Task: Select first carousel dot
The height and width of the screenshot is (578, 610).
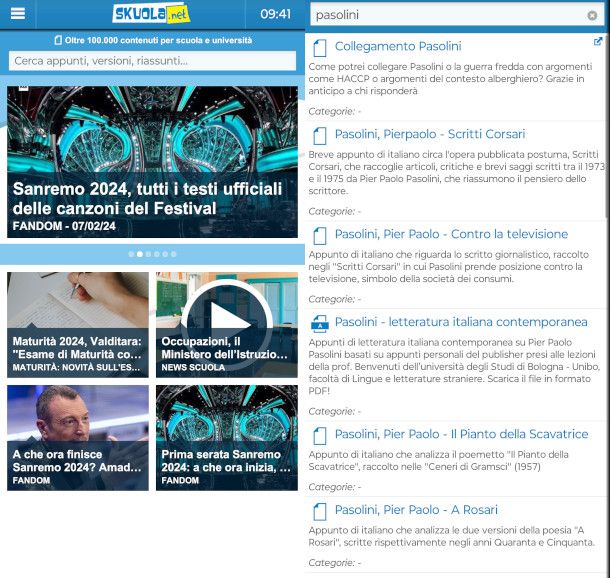Action: 131,254
